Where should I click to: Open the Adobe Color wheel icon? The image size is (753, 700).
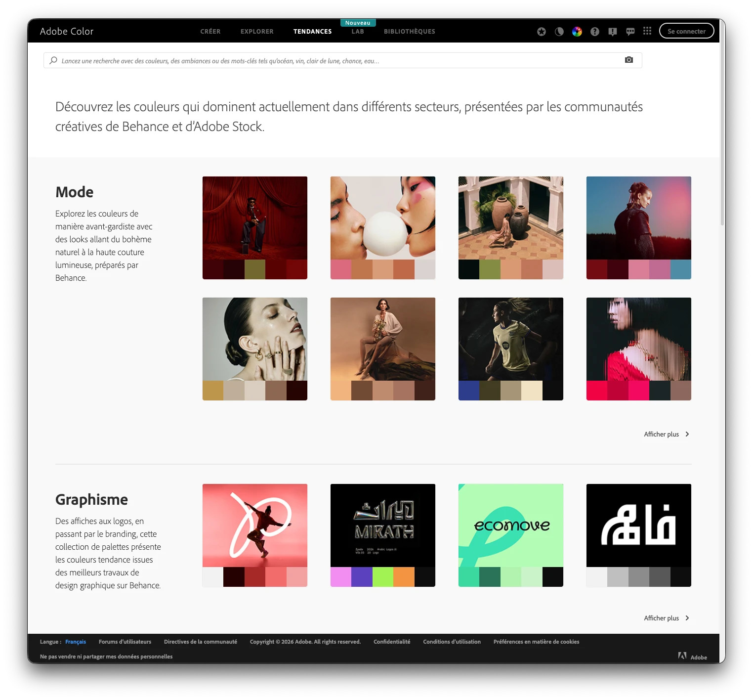click(x=577, y=31)
